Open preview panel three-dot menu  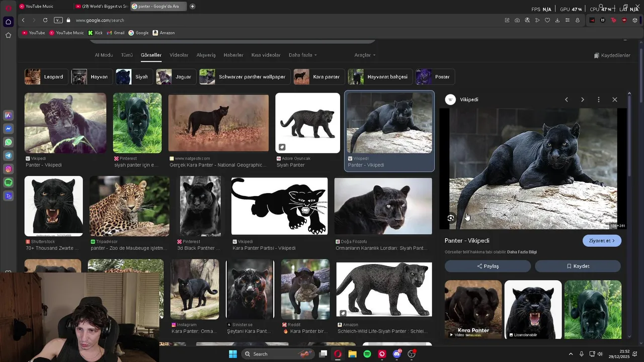coord(599,100)
